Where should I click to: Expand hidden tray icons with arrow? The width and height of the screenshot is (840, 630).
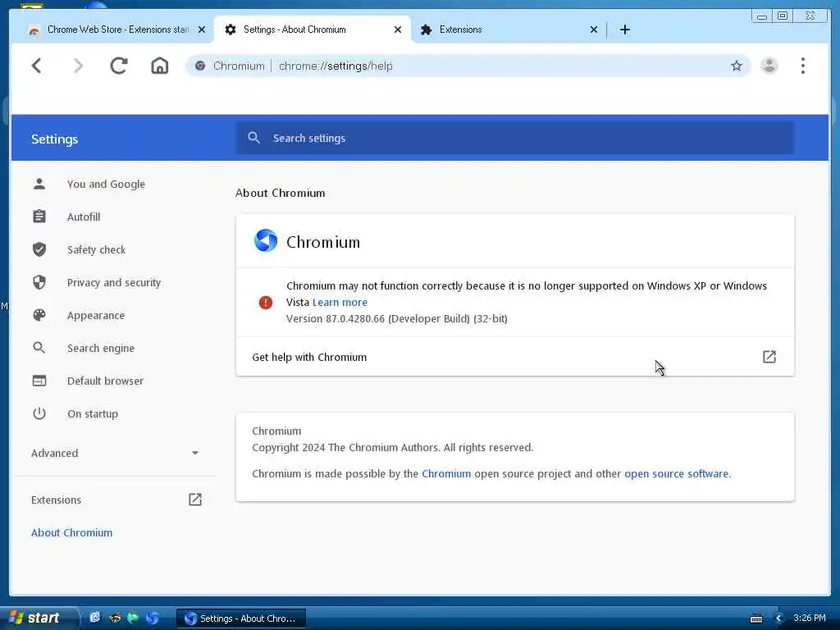(779, 619)
